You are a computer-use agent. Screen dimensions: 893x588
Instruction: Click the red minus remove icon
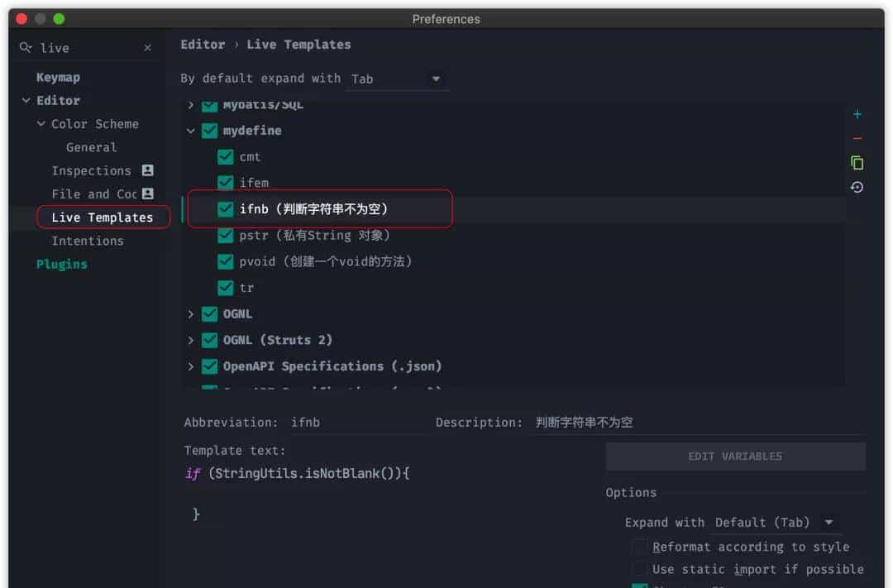pos(857,138)
